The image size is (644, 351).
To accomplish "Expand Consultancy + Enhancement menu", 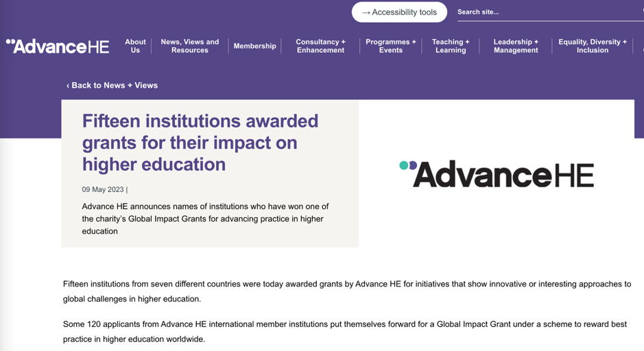I will pos(321,46).
